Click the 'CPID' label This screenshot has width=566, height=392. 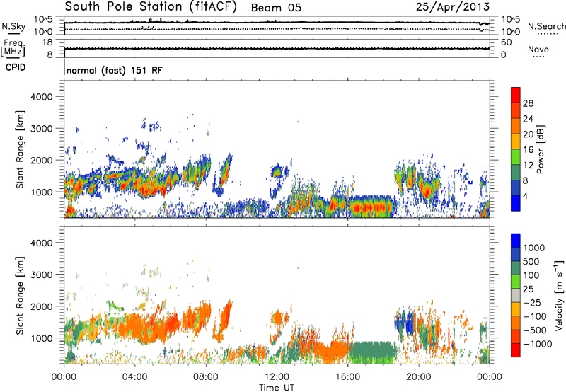tap(16, 67)
